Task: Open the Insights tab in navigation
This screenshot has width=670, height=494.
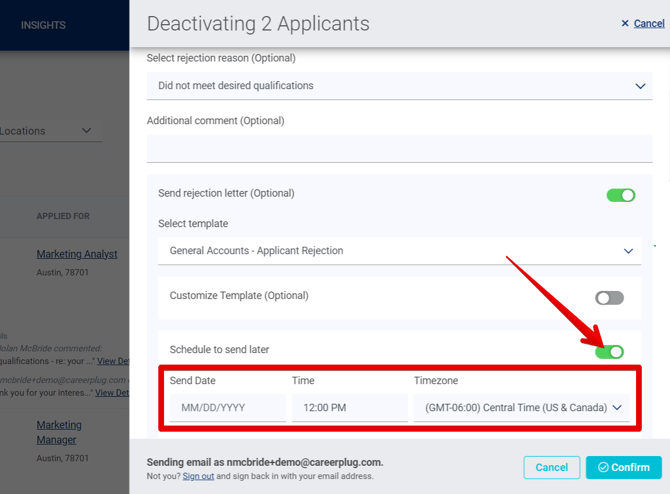Action: point(41,24)
